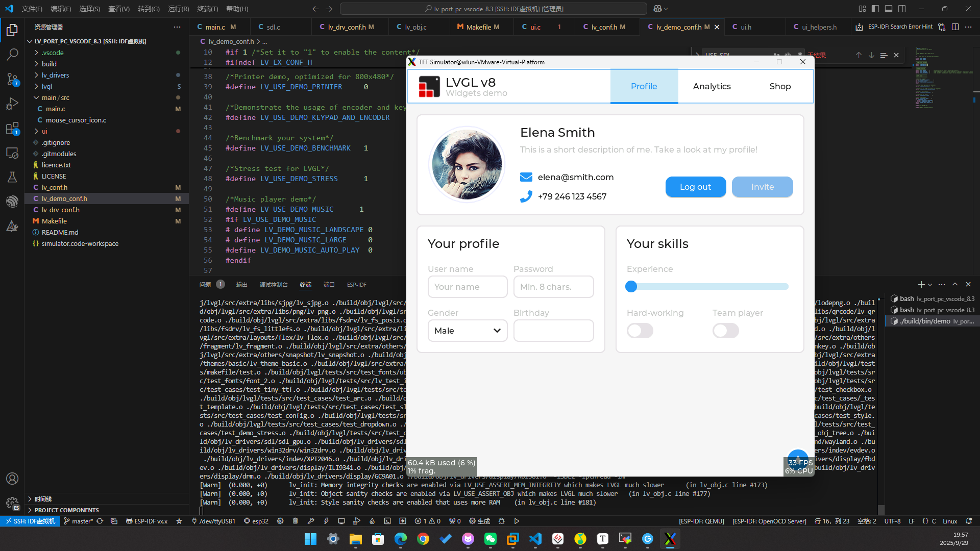Toggle find in selection in find widget
This screenshot has width=980, height=551.
click(x=884, y=55)
